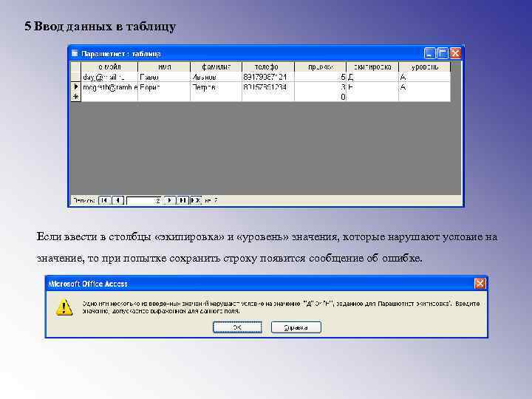The height and width of the screenshot is (399, 532).
Task: Create new record navigation button
Action: pos(196,200)
